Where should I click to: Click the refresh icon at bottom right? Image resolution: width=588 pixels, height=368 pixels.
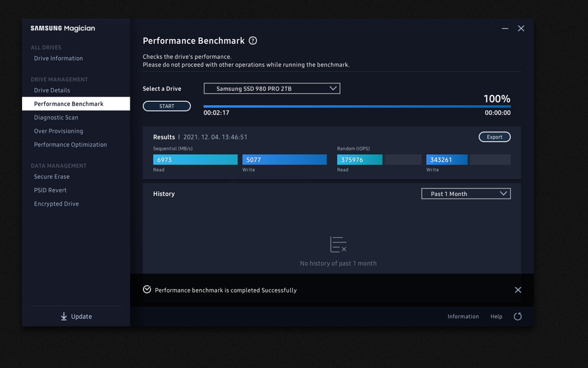coord(518,317)
